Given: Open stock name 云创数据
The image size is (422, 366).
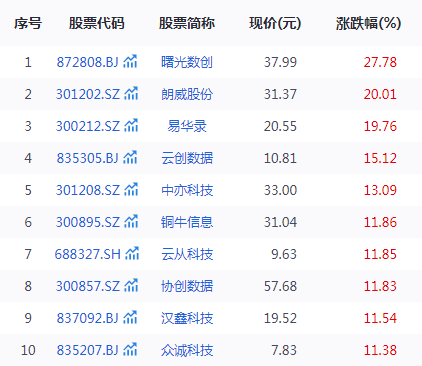Looking at the screenshot, I should 187,158.
